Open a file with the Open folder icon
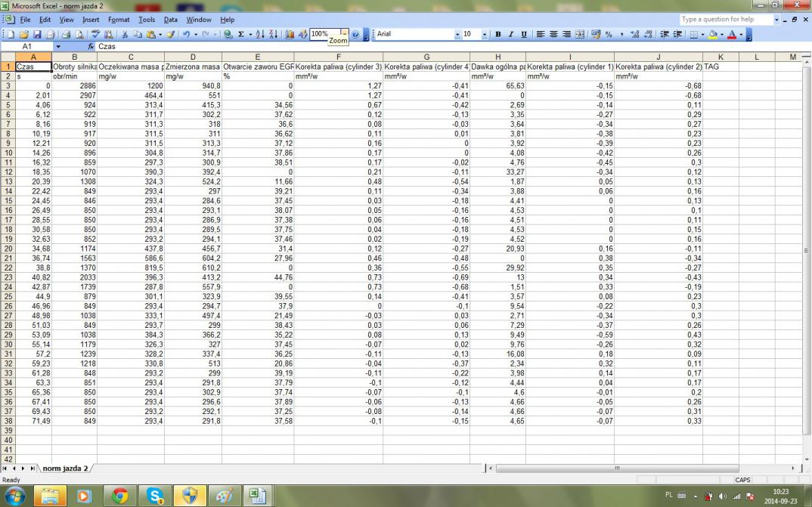 click(x=24, y=35)
